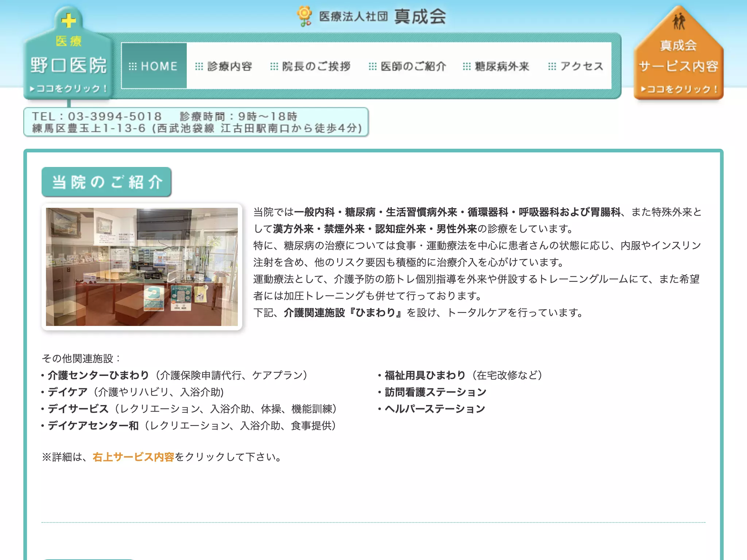Viewport: 747px width, 560px height.
Task: Click the walking people icon above 真成会
Action: coord(678,22)
